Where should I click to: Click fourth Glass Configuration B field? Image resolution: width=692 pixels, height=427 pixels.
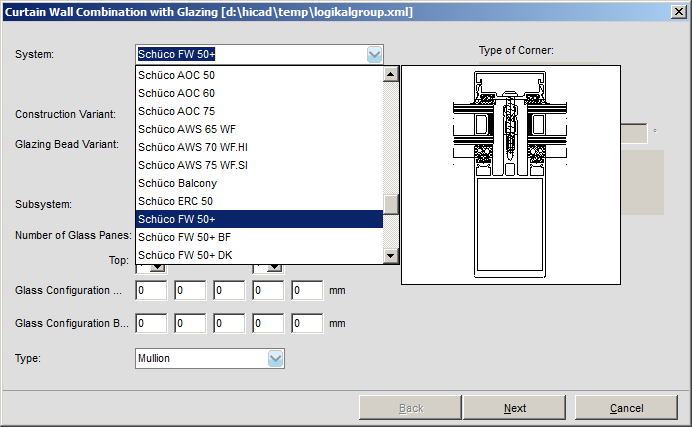268,324
